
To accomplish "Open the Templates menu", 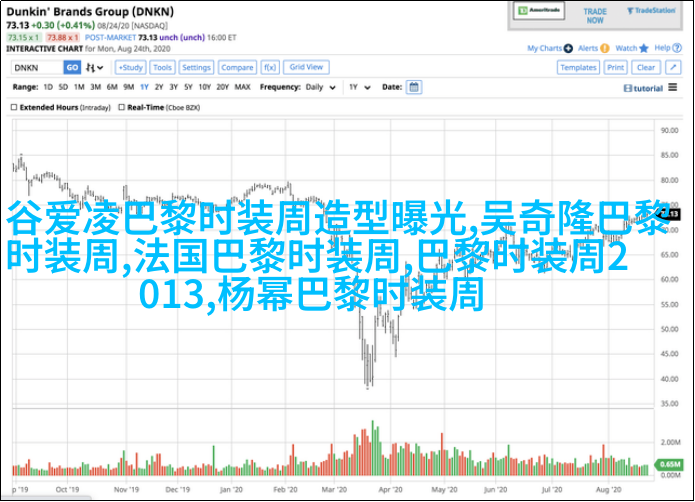I will click(x=578, y=68).
